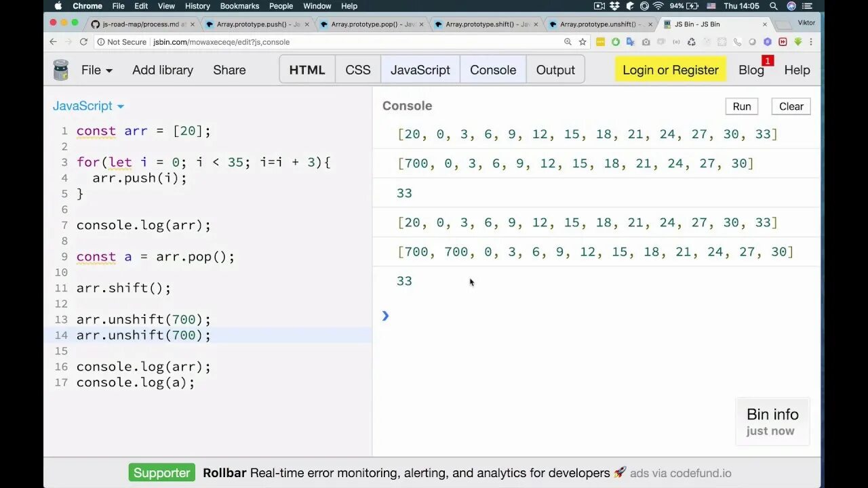Screen dimensions: 868x488
Task: Open the yellow extension icon in toolbar
Action: click(x=600, y=42)
